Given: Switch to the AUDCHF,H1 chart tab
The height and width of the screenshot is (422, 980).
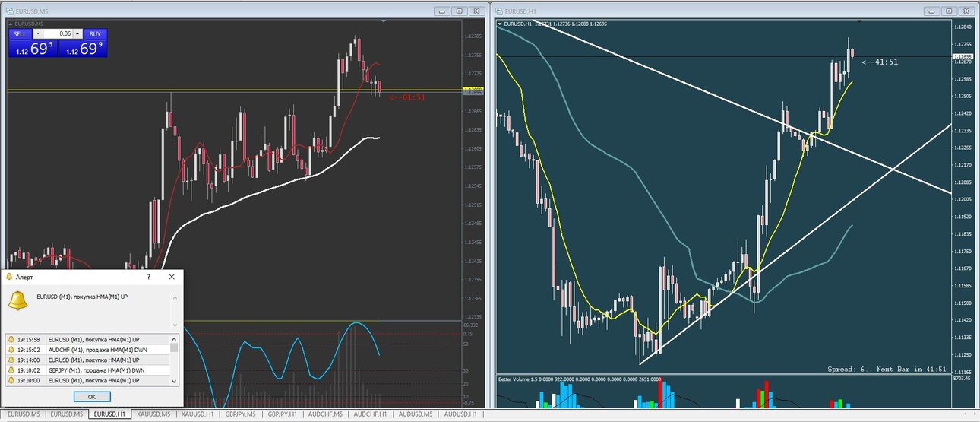Looking at the screenshot, I should [x=371, y=414].
